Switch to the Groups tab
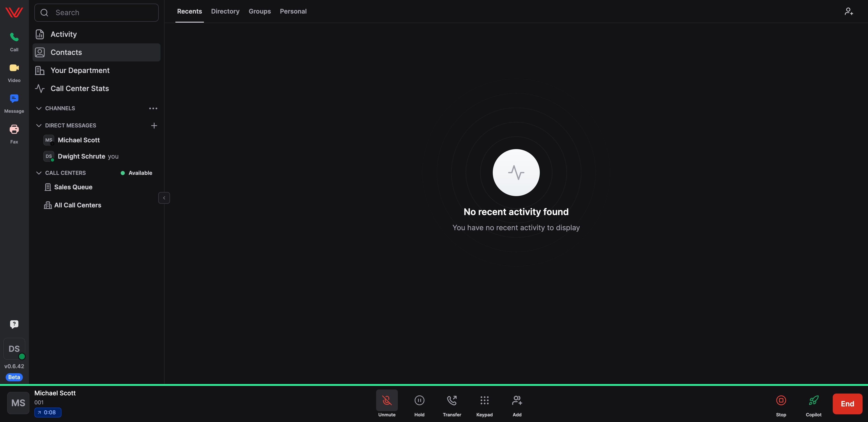 click(x=259, y=12)
